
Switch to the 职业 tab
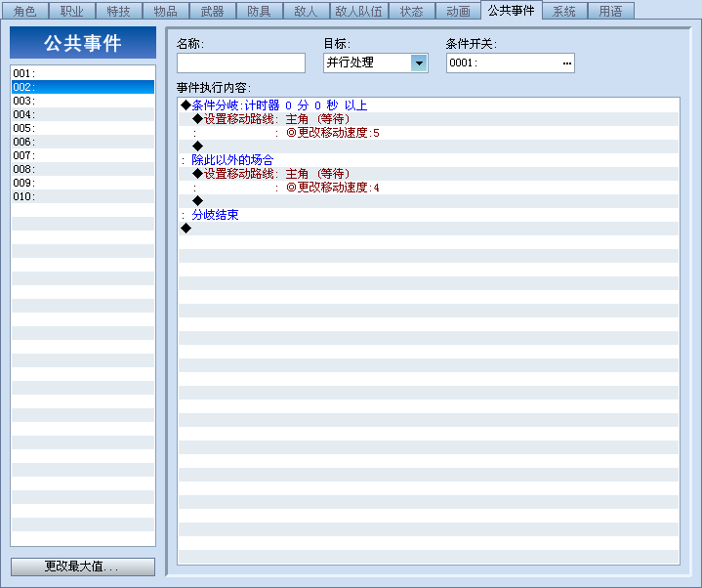coord(72,11)
